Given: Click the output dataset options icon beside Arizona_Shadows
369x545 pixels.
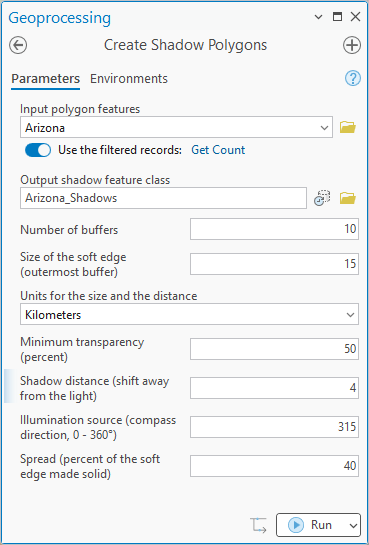Looking at the screenshot, I should (322, 198).
